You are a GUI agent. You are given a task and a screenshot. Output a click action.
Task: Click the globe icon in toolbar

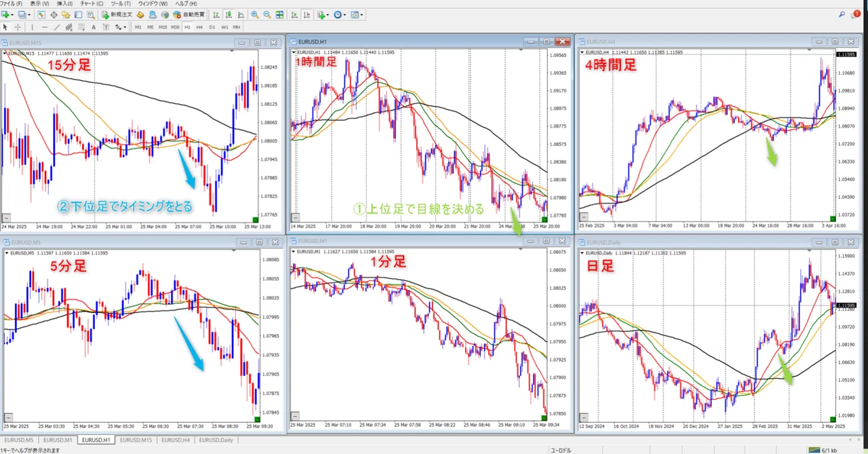pyautogui.click(x=165, y=14)
